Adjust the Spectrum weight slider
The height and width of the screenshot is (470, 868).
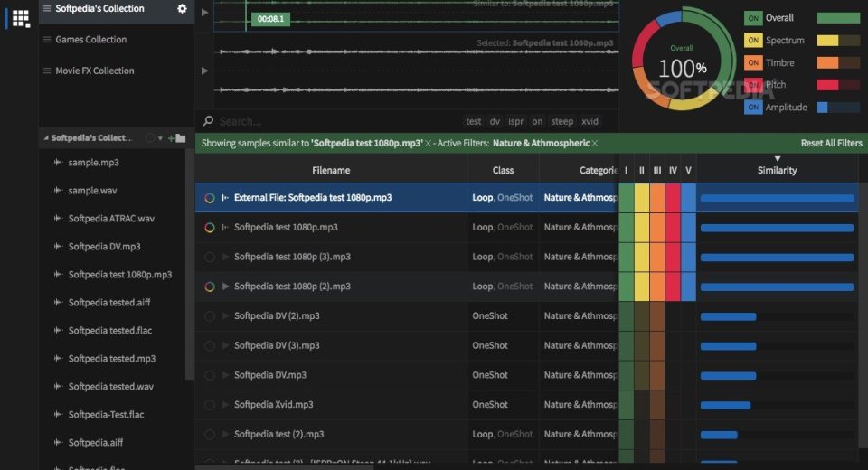pyautogui.click(x=838, y=40)
